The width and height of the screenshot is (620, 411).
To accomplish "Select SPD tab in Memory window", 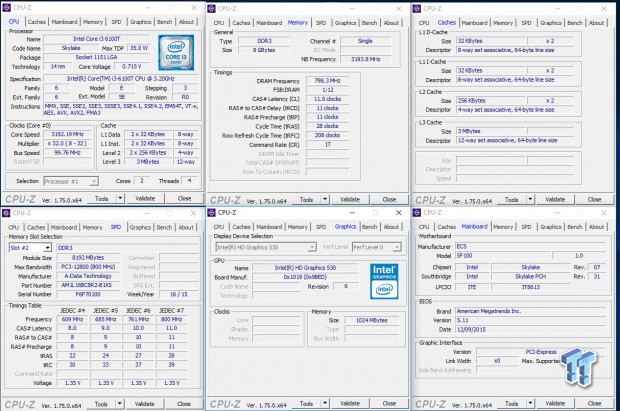I will pyautogui.click(x=321, y=23).
